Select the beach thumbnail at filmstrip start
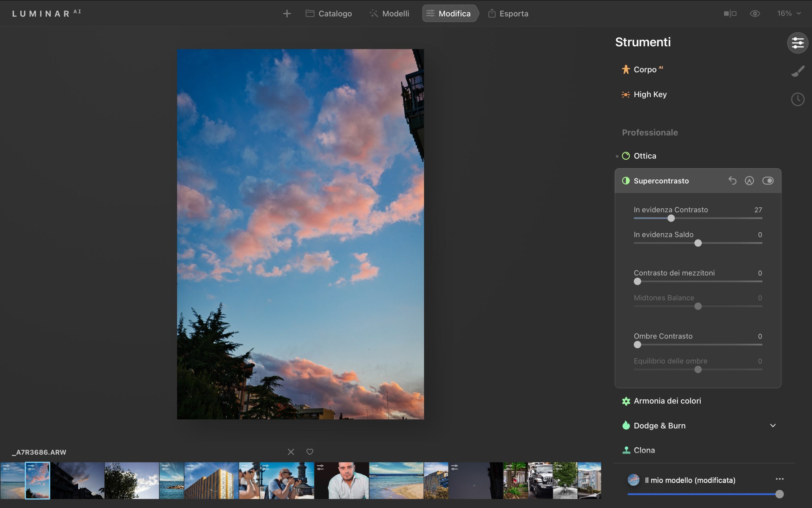Viewport: 812px width, 508px height. 12,480
